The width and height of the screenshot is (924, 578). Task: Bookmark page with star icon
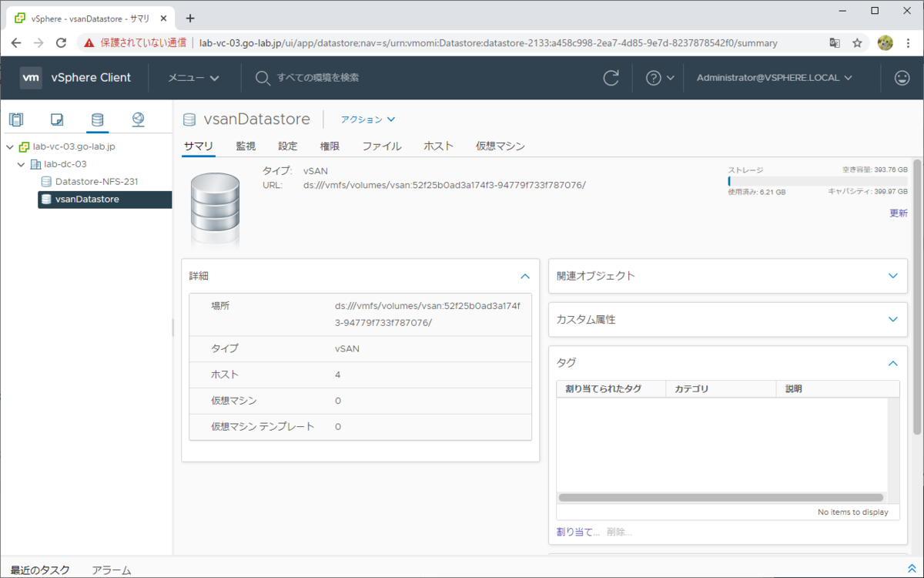click(857, 43)
